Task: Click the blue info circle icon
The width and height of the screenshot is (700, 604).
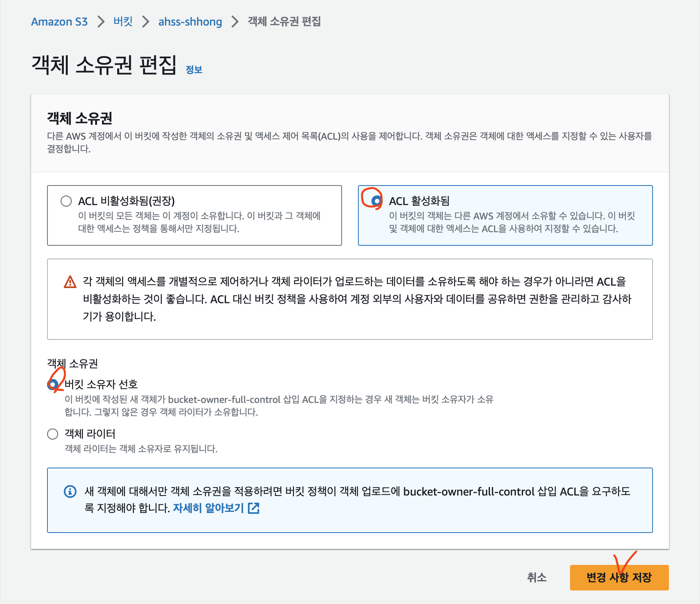Action: pos(70,491)
